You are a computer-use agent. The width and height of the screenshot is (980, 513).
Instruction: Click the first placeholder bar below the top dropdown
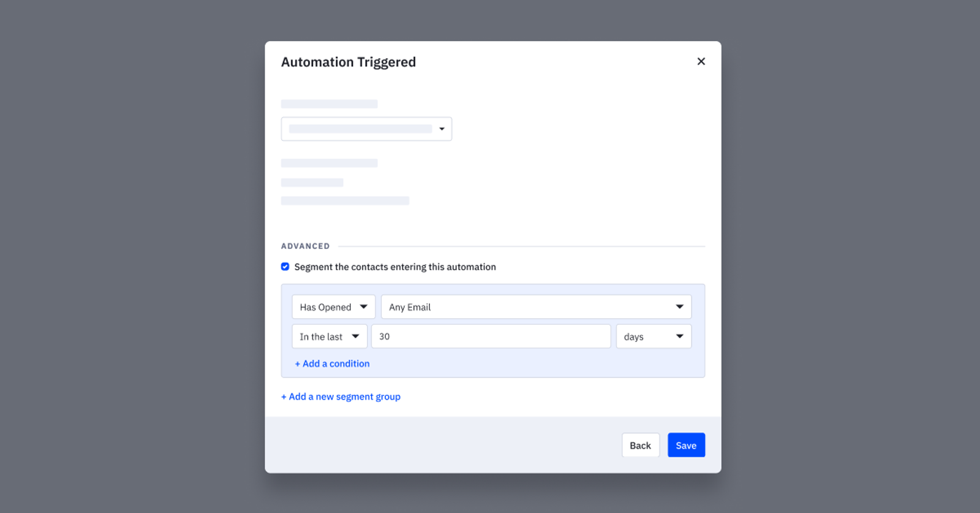[329, 163]
